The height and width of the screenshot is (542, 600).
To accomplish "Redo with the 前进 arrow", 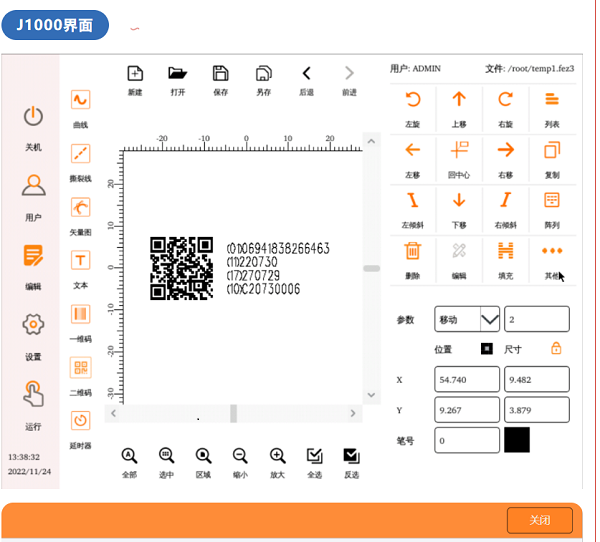I will click(x=349, y=73).
